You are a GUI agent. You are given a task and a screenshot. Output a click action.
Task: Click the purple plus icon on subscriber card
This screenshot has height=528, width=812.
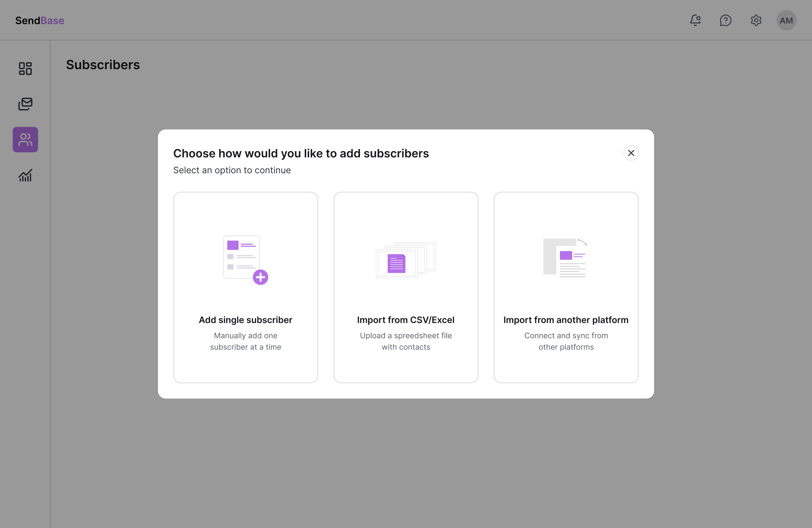tap(260, 277)
